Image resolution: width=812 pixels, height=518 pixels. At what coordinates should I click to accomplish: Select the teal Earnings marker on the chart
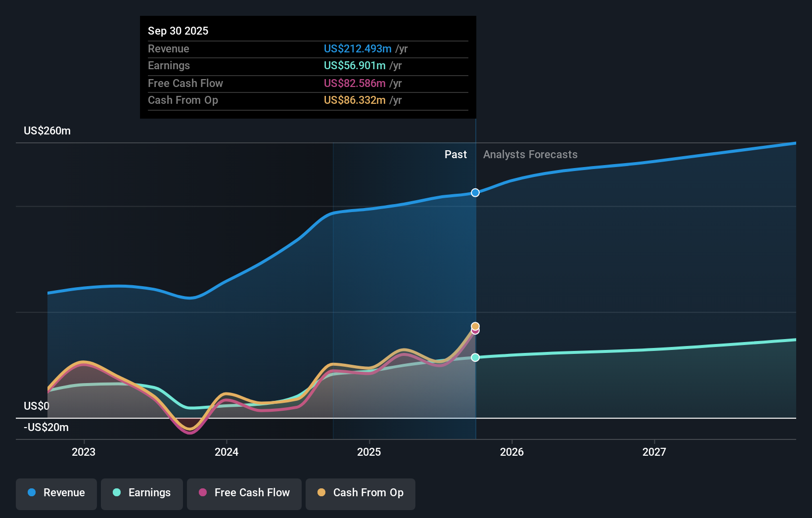pyautogui.click(x=475, y=357)
